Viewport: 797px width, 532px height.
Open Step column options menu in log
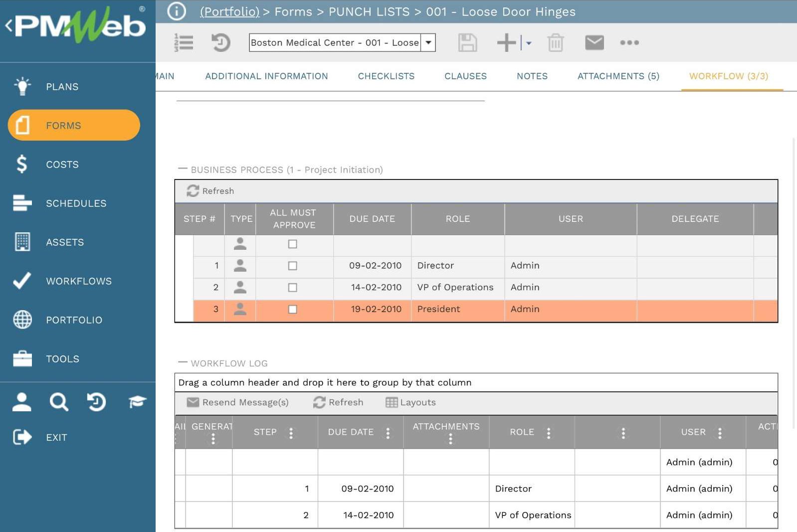tap(291, 433)
